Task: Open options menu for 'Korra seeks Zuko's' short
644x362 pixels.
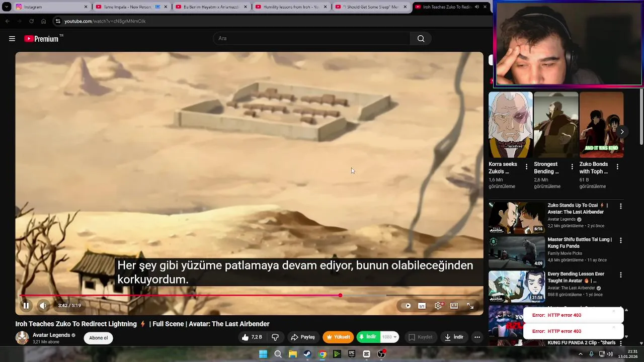Action: [x=527, y=166]
